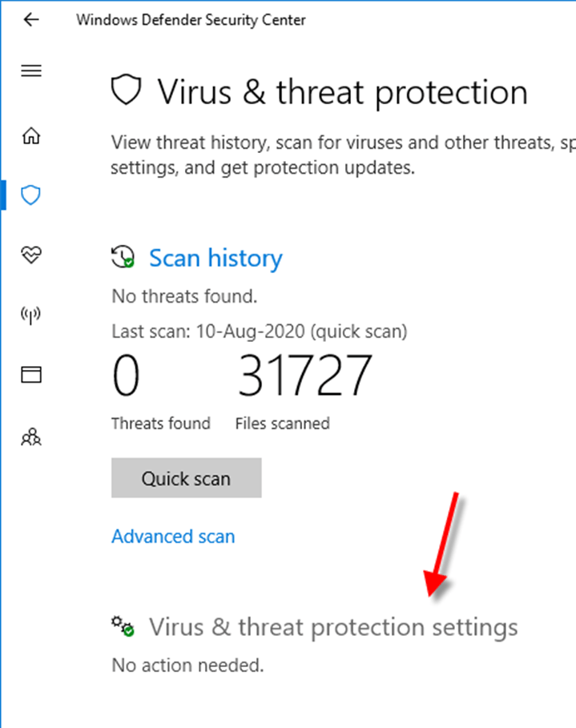The image size is (576, 728).
Task: Open Firewall & network protection antenna icon
Action: [x=30, y=315]
